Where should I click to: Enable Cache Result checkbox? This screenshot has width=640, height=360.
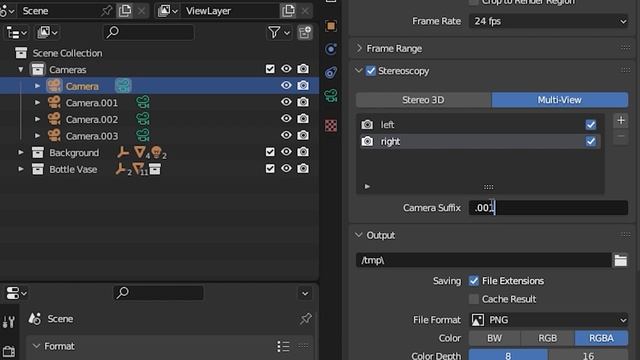click(473, 299)
